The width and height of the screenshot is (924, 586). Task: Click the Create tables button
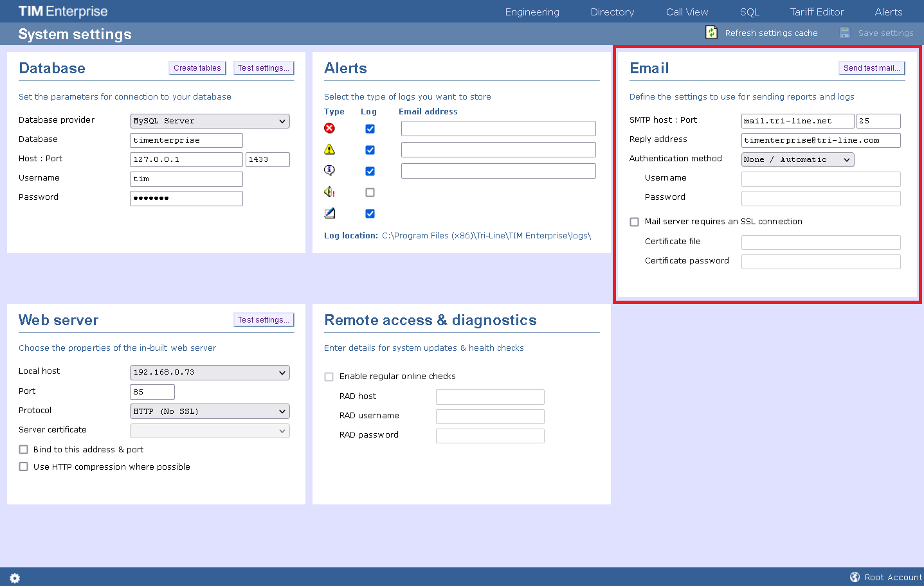(x=197, y=67)
